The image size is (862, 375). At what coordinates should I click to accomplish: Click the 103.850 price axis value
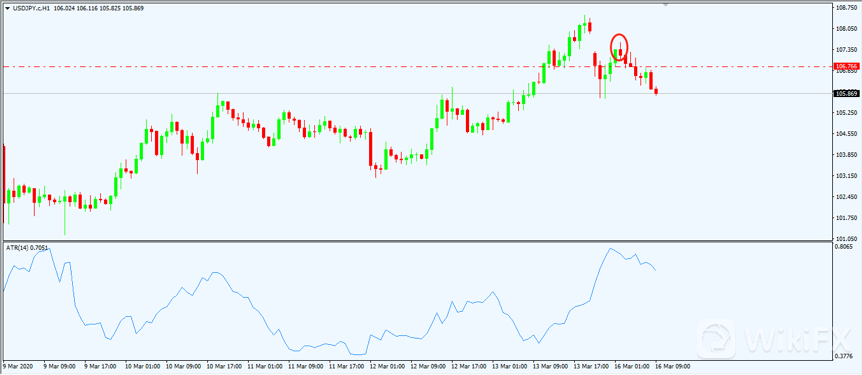pos(847,155)
